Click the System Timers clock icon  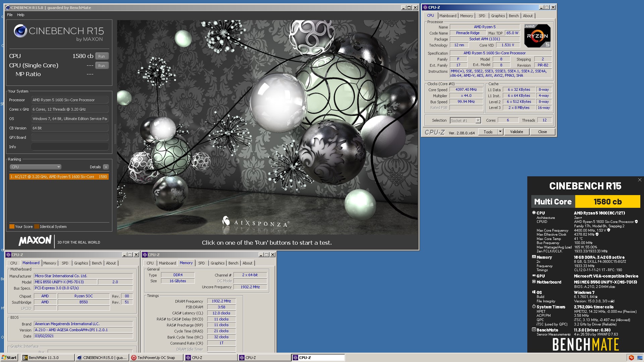tap(534, 307)
